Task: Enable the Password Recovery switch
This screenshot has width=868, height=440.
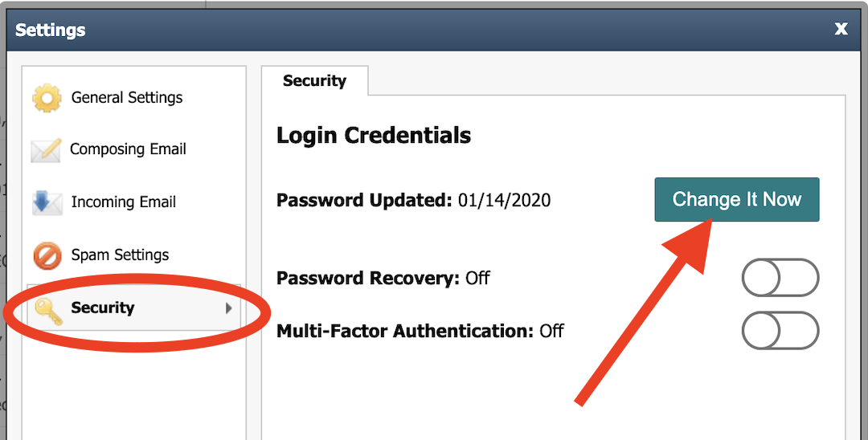Action: [780, 278]
